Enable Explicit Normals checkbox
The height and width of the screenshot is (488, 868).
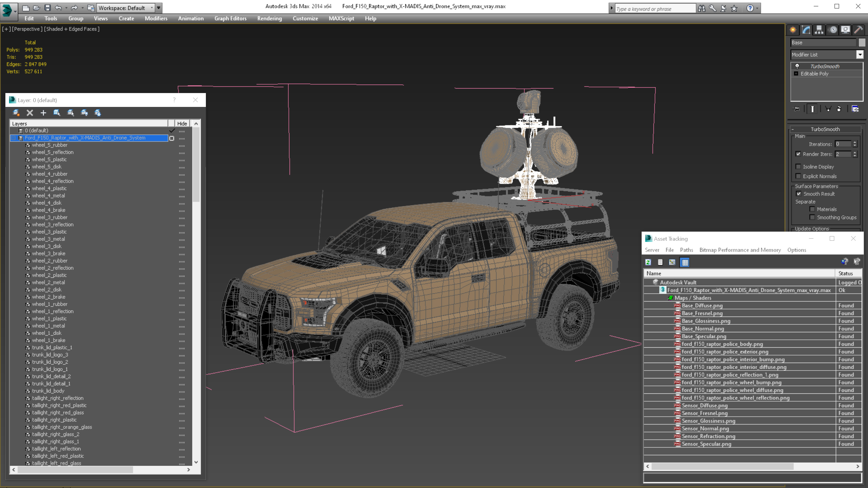pos(798,176)
